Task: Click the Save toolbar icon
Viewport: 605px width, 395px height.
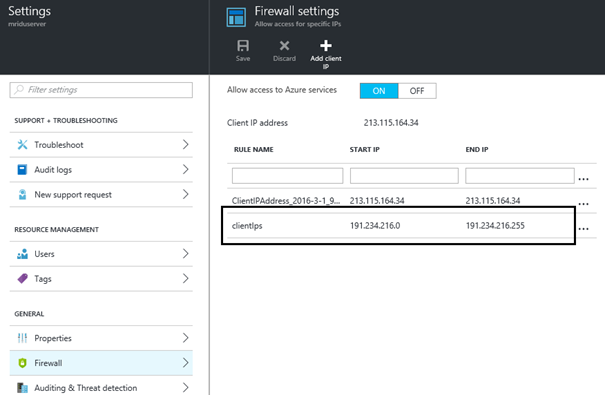Action: coord(243,46)
